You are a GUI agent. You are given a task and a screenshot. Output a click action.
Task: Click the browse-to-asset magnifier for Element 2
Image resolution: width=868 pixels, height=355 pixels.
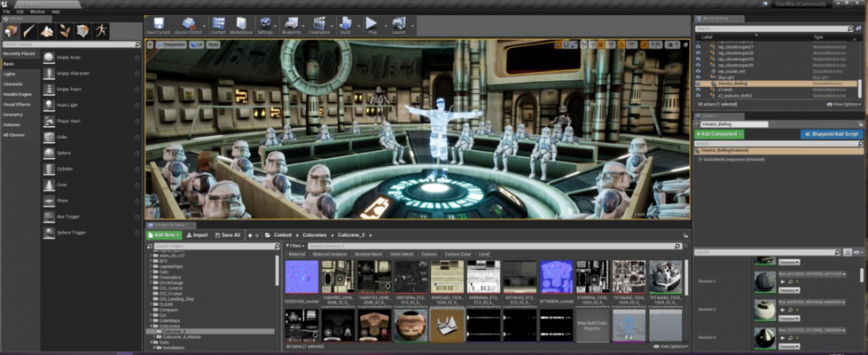point(790,282)
